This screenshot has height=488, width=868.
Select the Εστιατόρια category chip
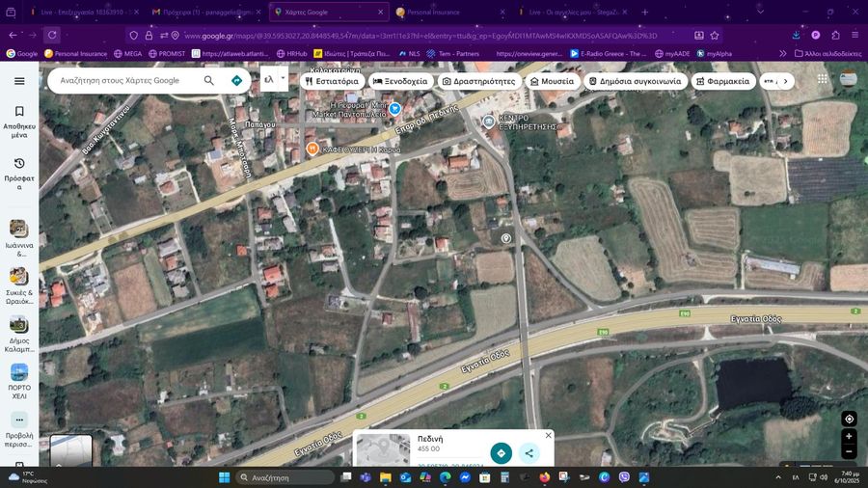point(332,81)
